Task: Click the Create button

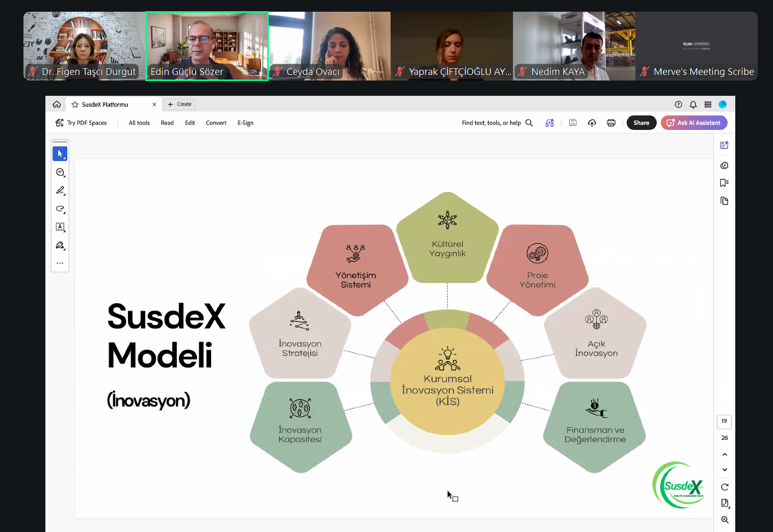Action: coord(179,104)
